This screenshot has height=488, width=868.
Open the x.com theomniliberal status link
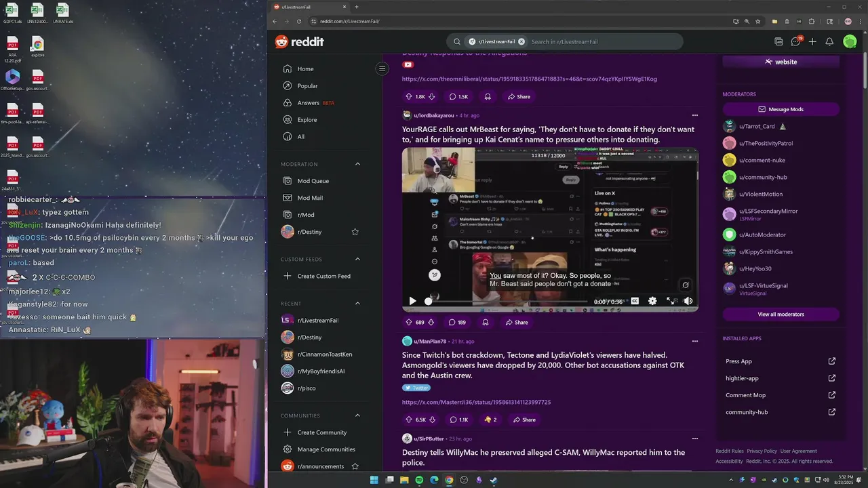(x=529, y=79)
